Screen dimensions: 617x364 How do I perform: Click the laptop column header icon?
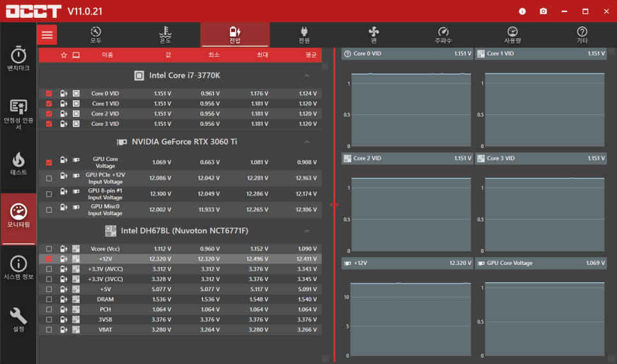(76, 55)
